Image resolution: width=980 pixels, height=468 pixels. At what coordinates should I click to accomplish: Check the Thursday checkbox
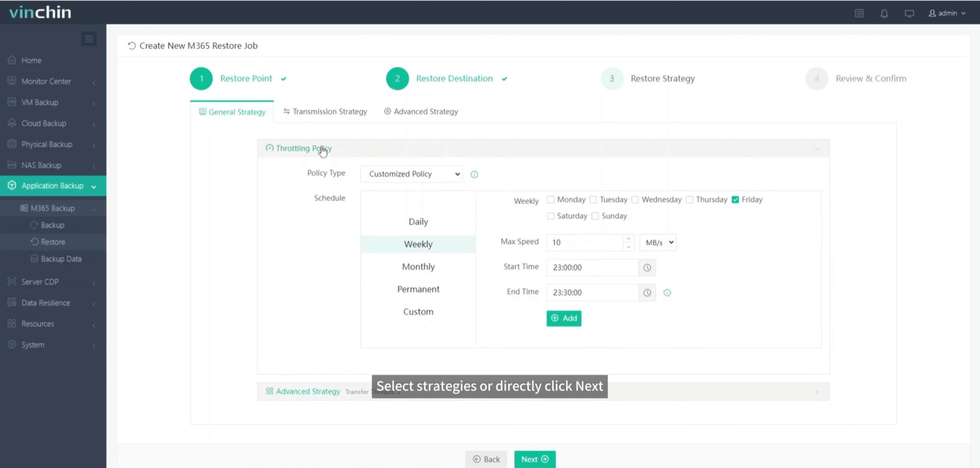click(689, 200)
